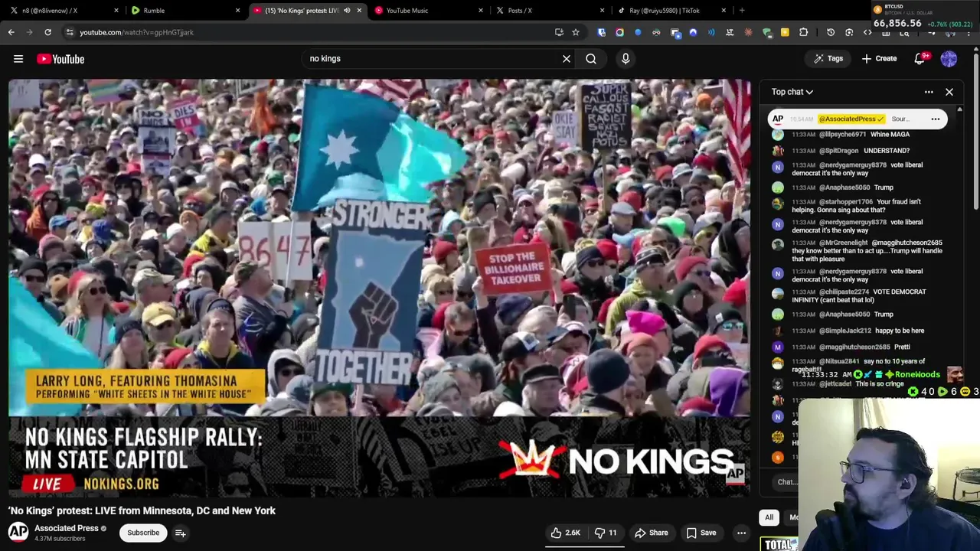Click the video player to pause
The image size is (980, 551).
point(379,287)
